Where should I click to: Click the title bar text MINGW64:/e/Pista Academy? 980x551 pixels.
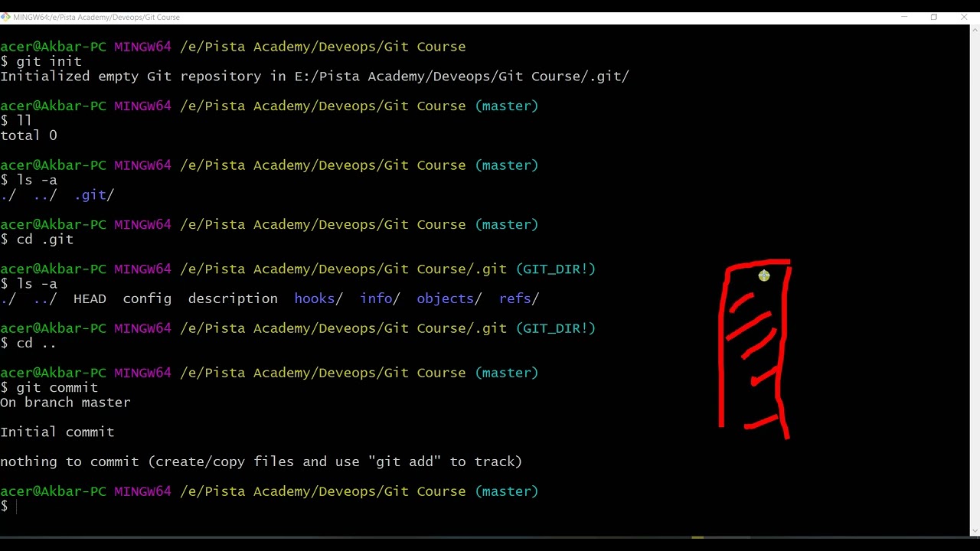(x=96, y=17)
